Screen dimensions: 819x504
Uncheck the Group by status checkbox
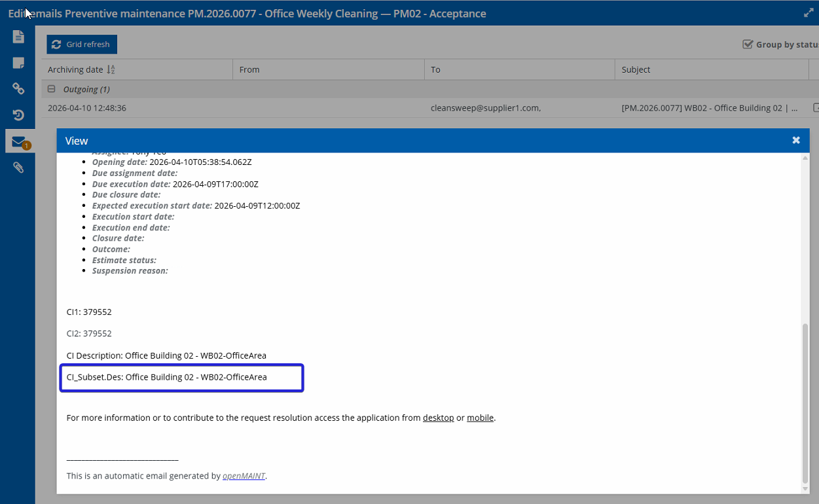tap(748, 45)
